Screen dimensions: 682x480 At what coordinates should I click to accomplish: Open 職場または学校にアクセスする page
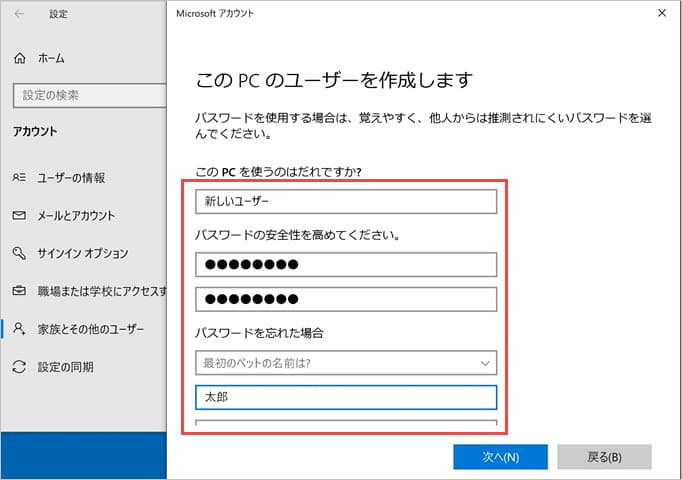click(102, 291)
